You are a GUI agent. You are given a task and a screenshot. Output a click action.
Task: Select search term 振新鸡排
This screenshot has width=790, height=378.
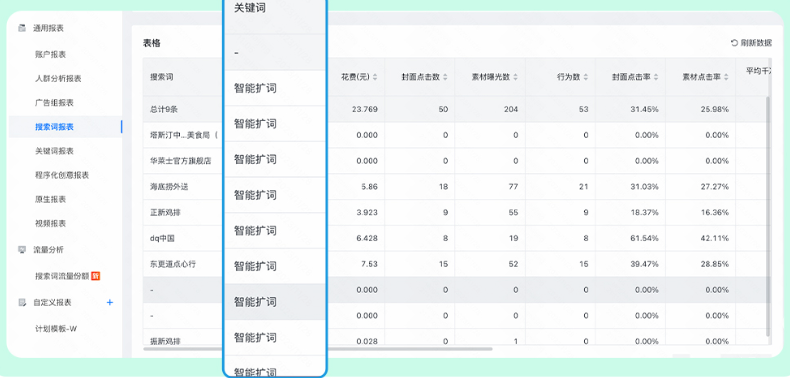pyautogui.click(x=165, y=341)
